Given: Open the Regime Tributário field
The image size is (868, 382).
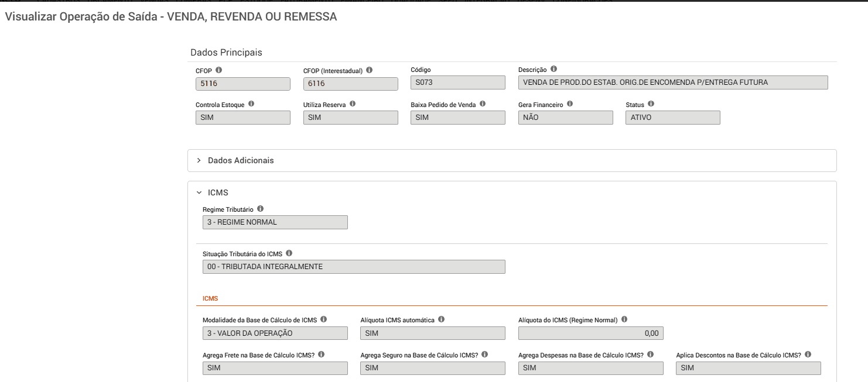Looking at the screenshot, I should pyautogui.click(x=275, y=222).
